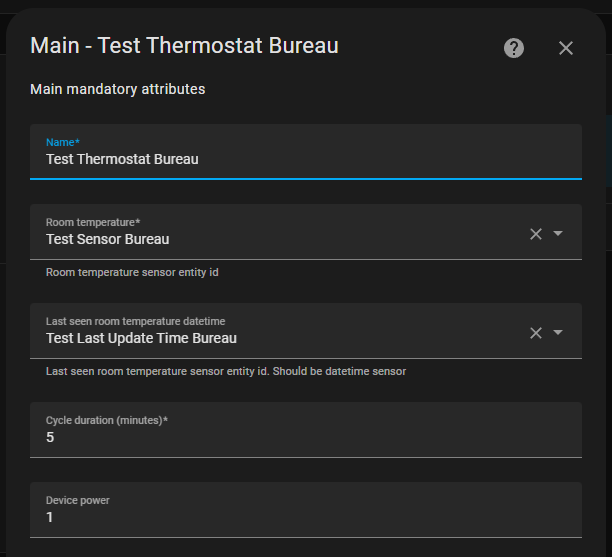Click the Name* field label
Viewport: 612px width, 557px height.
click(x=62, y=143)
